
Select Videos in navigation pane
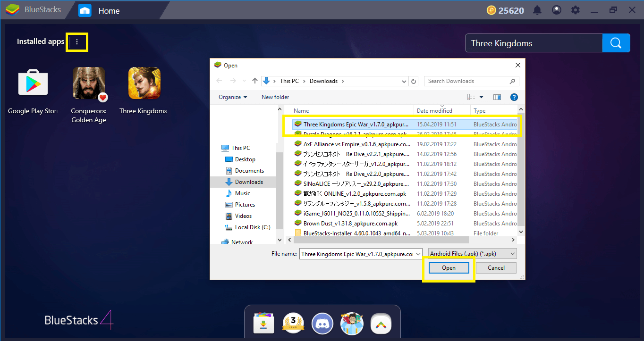(x=243, y=216)
